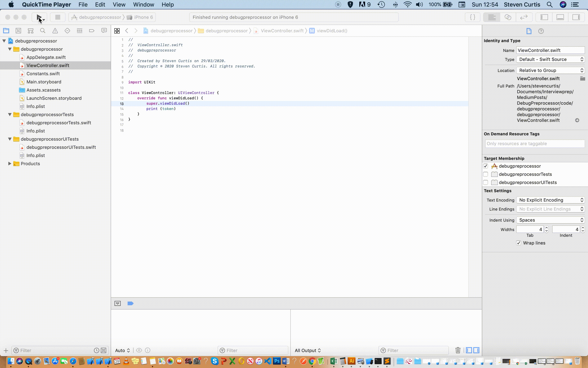Toggle the blue breakpoints activation icon
This screenshot has width=588, height=368.
point(130,303)
